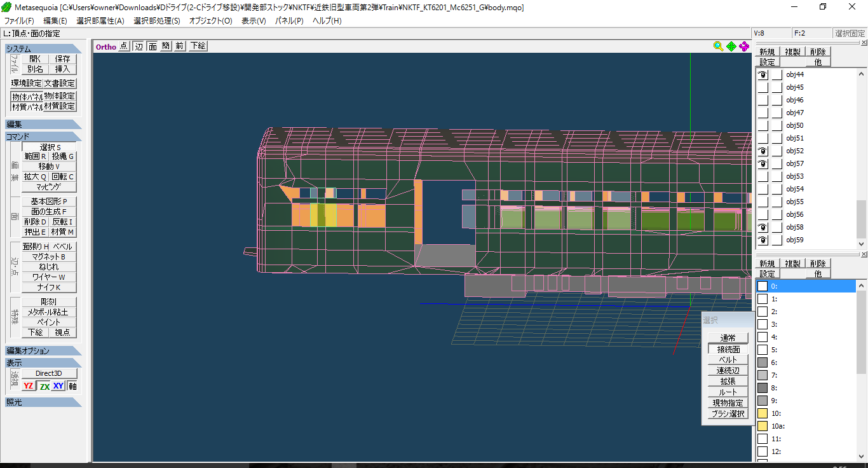Screen dimensions: 868x468
Task: Toggle the lock box for obj46
Action: click(777, 100)
